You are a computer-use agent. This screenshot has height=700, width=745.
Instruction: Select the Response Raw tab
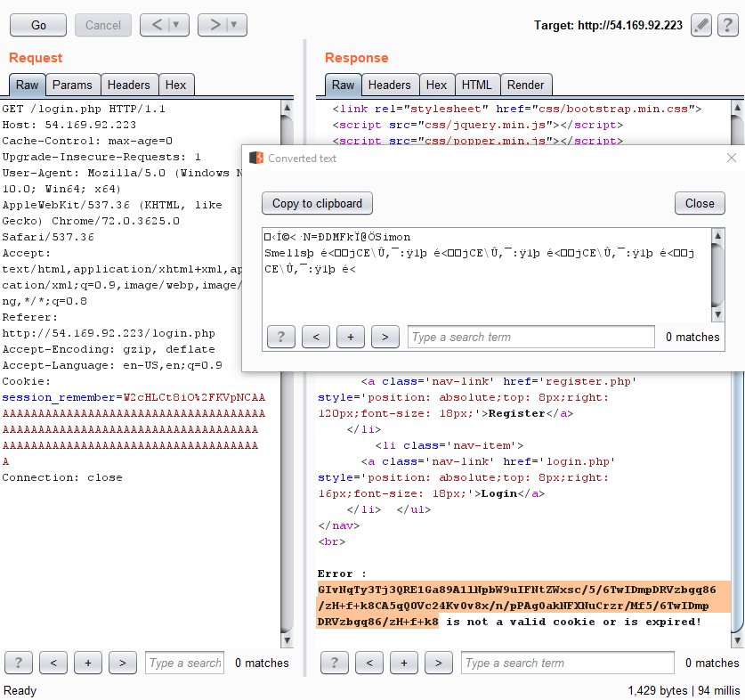[343, 85]
